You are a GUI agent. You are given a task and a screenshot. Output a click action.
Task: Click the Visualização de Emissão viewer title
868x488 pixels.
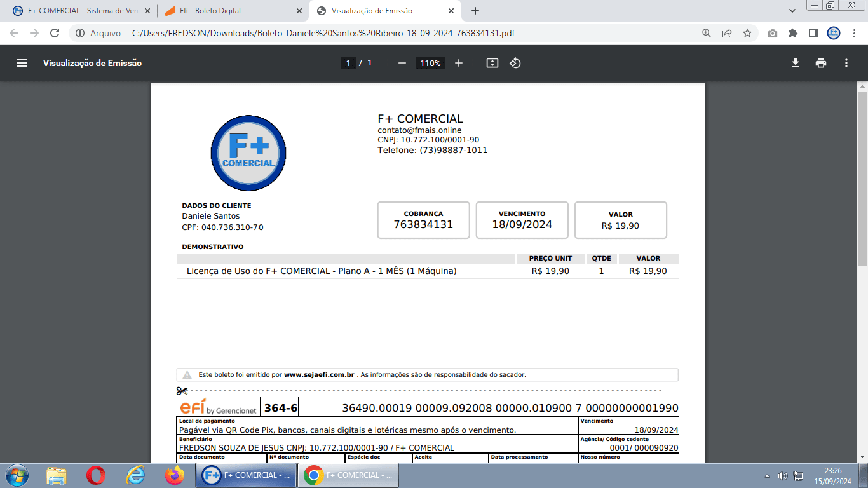pos(92,63)
